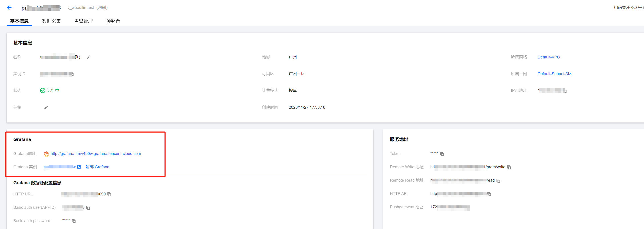
Task: Click the v_wuodilin-test header subtitle
Action: pyautogui.click(x=87, y=8)
